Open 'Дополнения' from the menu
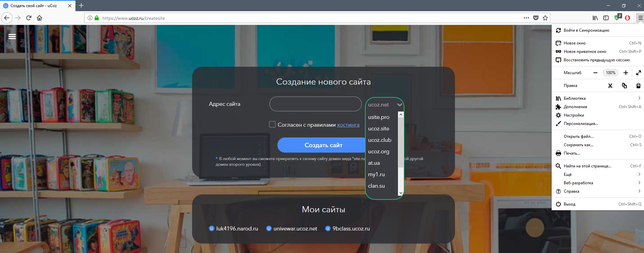This screenshot has height=253, width=644. [598, 107]
